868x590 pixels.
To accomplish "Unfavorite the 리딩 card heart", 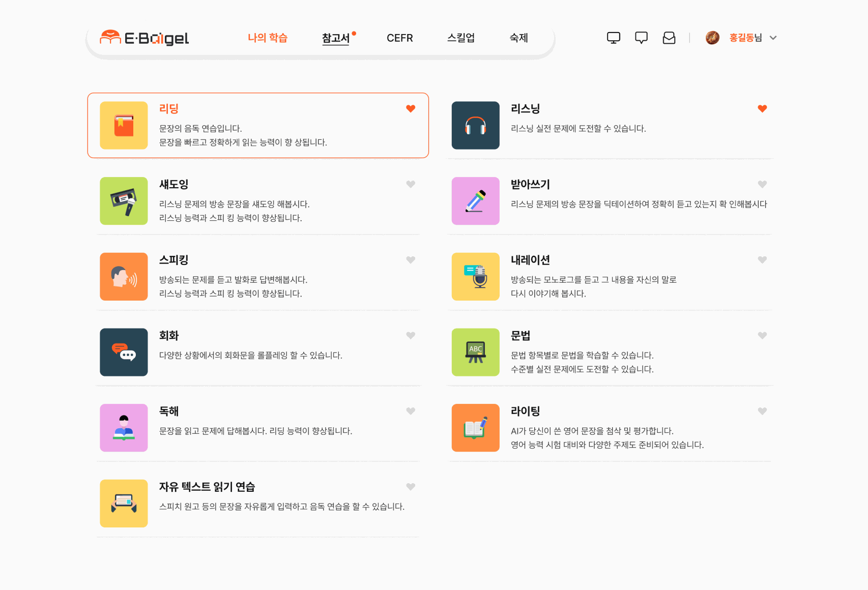I will 411,108.
